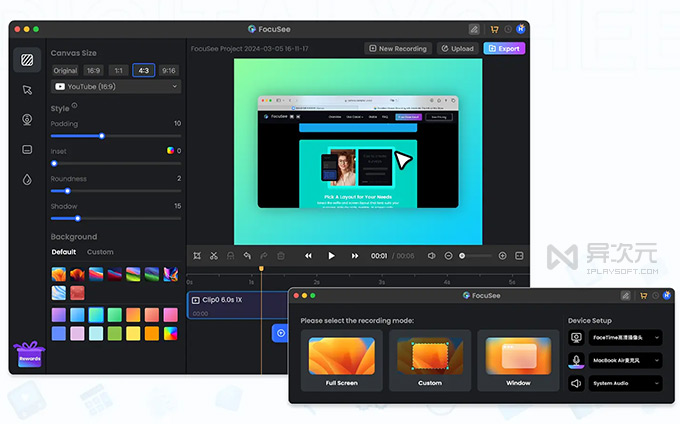The height and width of the screenshot is (424, 680).
Task: Open the System Audio dropdown
Action: pos(625,384)
